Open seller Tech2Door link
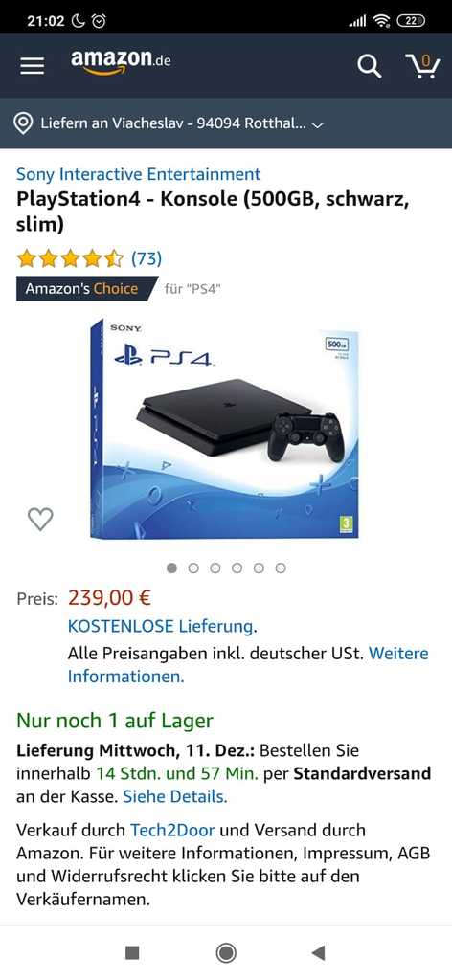Viewport: 452px width, 980px height. (172, 830)
